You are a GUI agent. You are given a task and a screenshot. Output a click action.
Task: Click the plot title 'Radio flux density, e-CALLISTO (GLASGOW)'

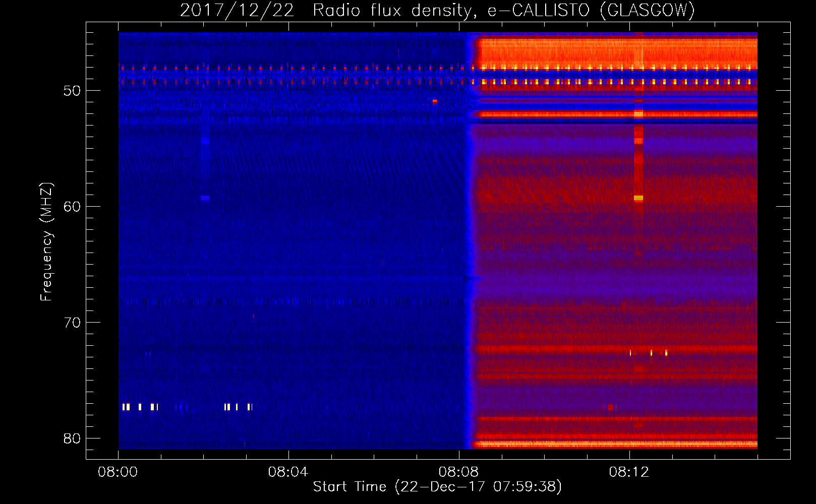504,10
